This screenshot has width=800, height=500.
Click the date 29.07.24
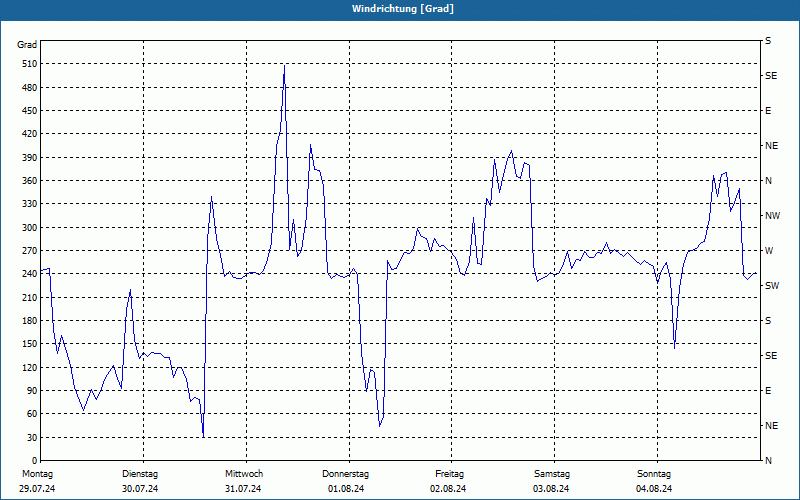[x=37, y=489]
